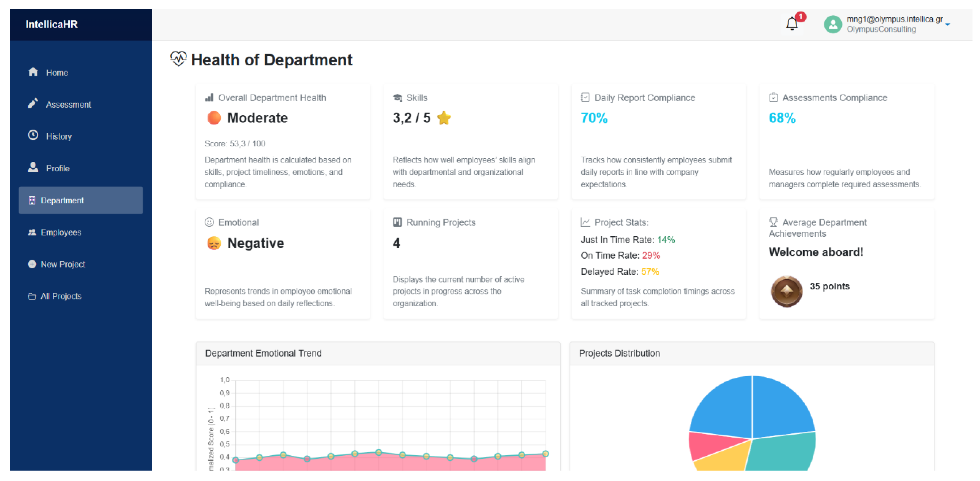Click the Assessment pencil icon
Image resolution: width=980 pixels, height=481 pixels.
[33, 103]
